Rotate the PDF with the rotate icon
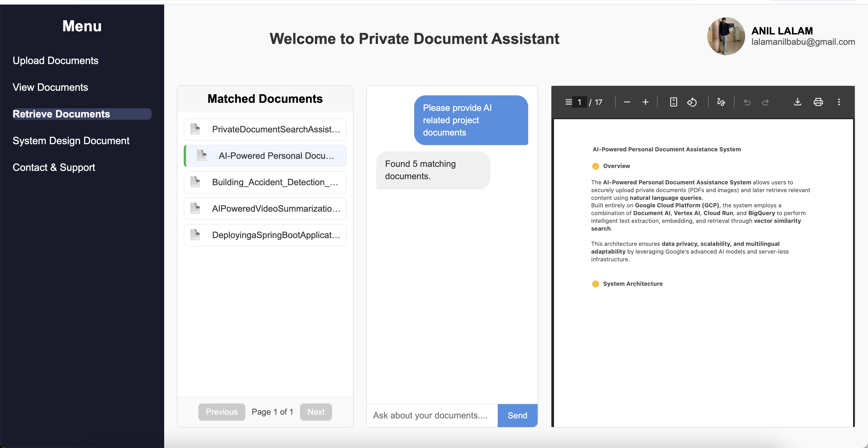The width and height of the screenshot is (868, 448). tap(692, 102)
